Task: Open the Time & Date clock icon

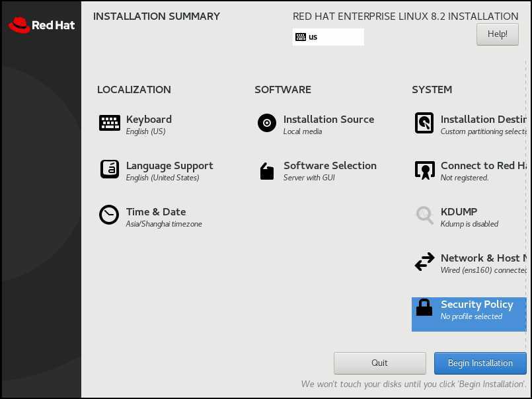Action: click(109, 215)
